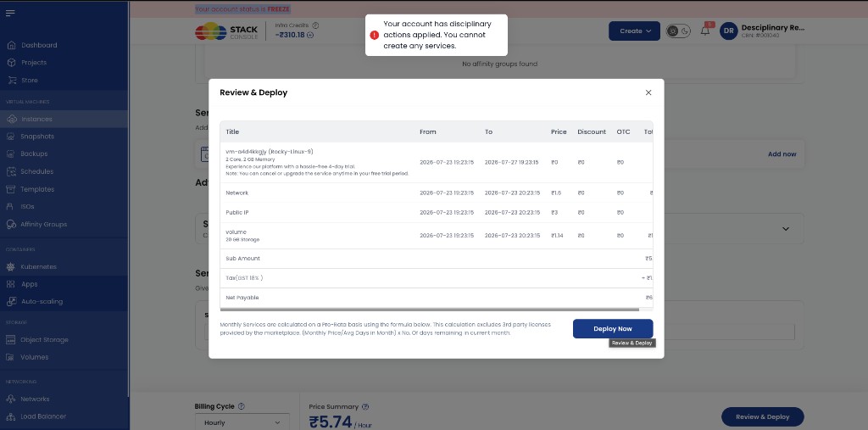
Task: Click the Deploy Now button
Action: 613,328
